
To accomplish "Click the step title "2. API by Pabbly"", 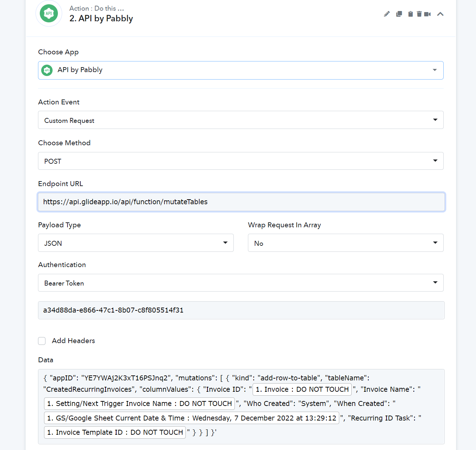I will tap(101, 18).
